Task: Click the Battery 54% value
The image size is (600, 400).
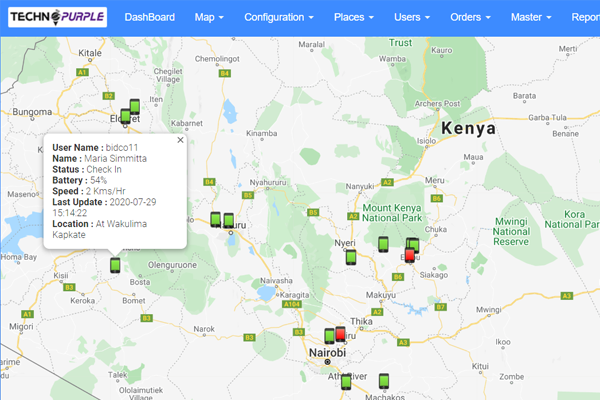Action: coord(98,180)
